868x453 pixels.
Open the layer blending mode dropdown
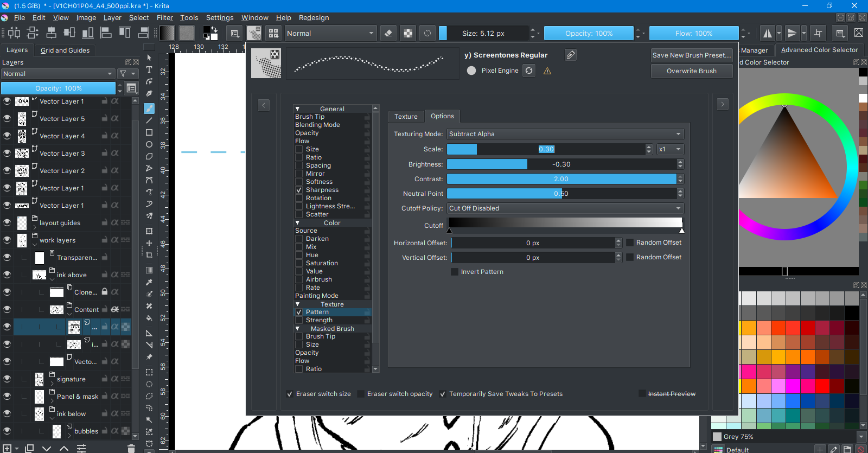[58, 74]
